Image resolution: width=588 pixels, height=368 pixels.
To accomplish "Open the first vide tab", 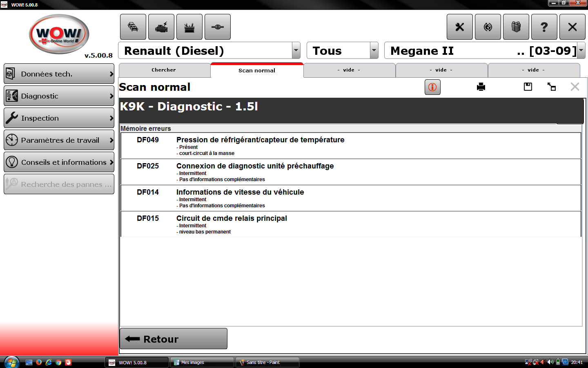I will (x=349, y=70).
